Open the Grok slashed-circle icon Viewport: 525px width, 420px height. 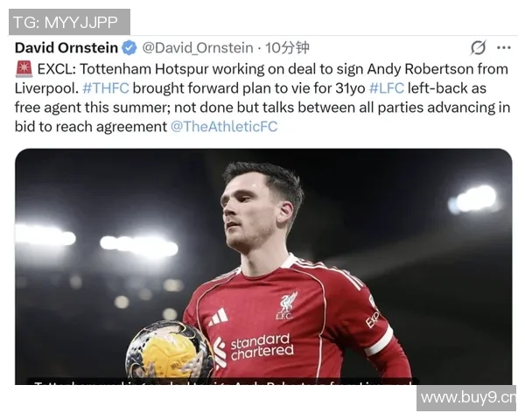[478, 47]
